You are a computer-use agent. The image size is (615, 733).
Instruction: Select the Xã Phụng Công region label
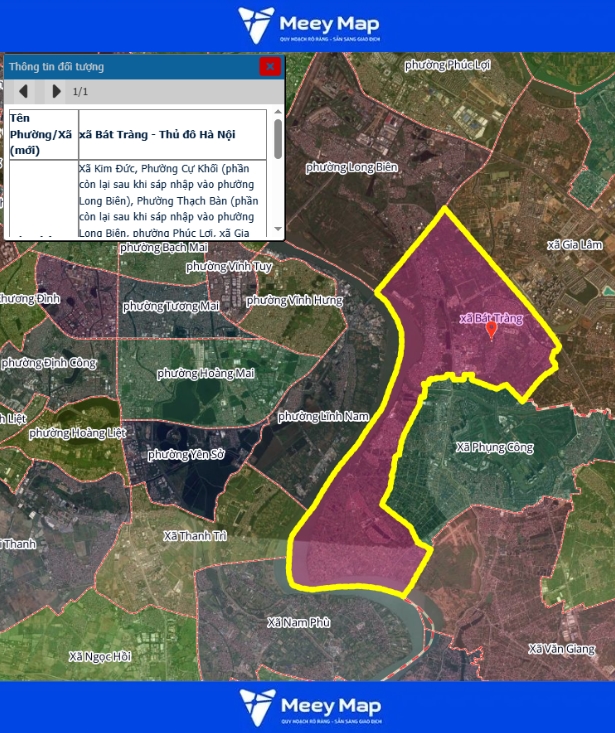pos(494,447)
